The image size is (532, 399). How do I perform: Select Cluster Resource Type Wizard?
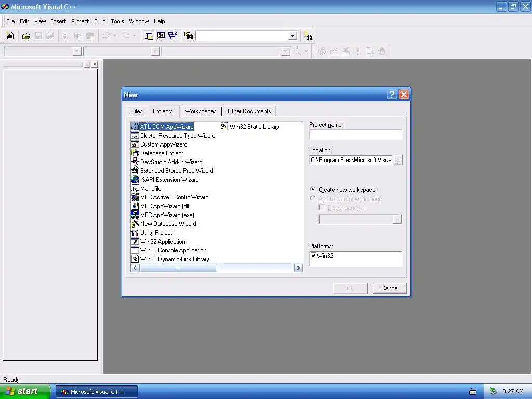(173, 136)
